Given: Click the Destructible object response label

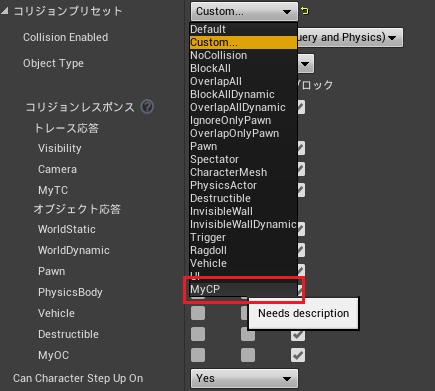Looking at the screenshot, I should pyautogui.click(x=68, y=334).
